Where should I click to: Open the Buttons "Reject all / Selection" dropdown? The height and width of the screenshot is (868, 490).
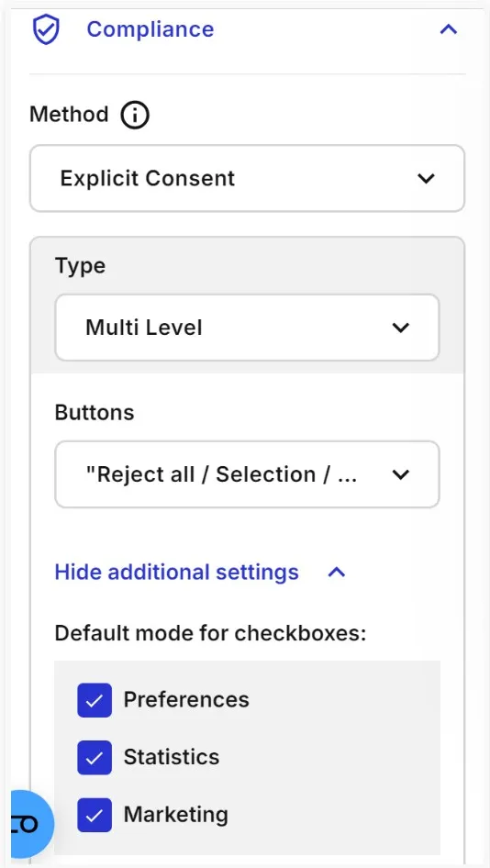click(x=247, y=474)
